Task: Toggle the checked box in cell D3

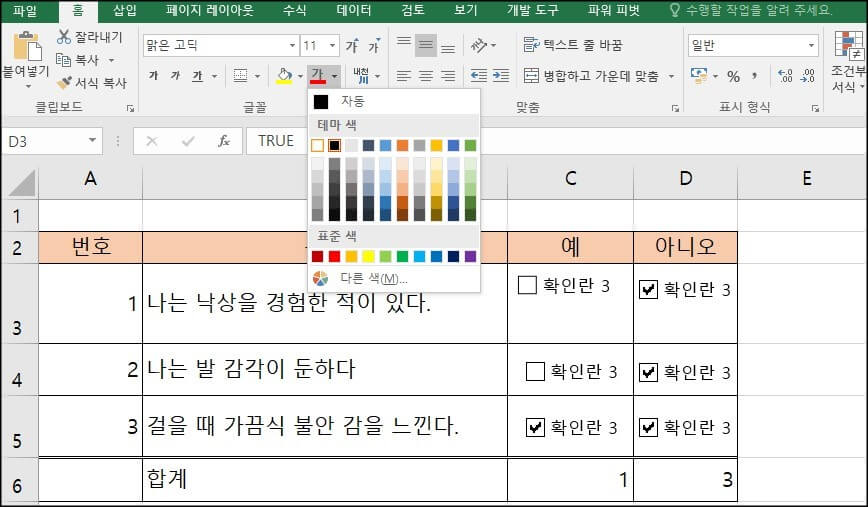Action: [x=648, y=289]
